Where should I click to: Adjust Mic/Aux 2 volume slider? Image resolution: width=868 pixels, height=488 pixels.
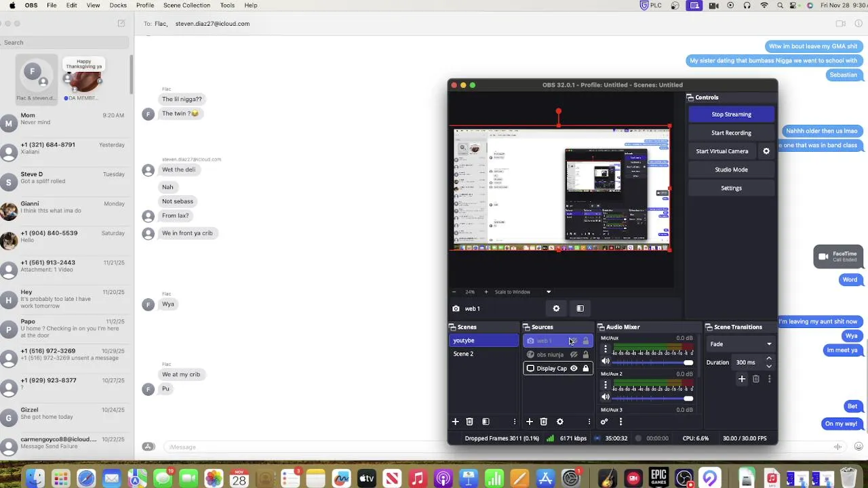point(653,398)
